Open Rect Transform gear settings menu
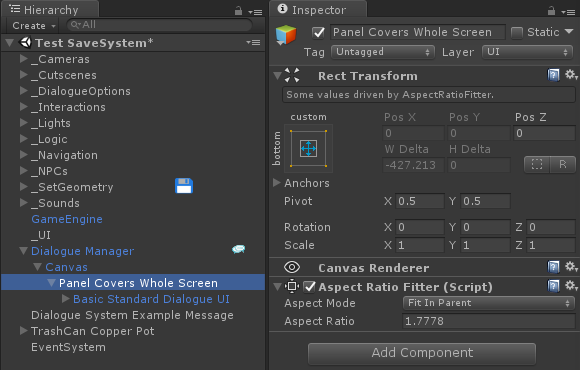580x370 pixels. [571, 75]
